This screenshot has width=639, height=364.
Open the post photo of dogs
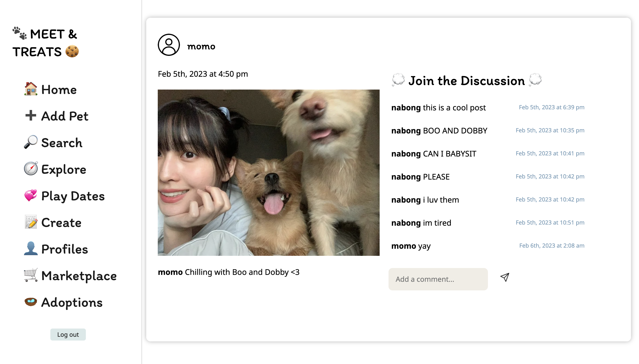click(x=268, y=172)
